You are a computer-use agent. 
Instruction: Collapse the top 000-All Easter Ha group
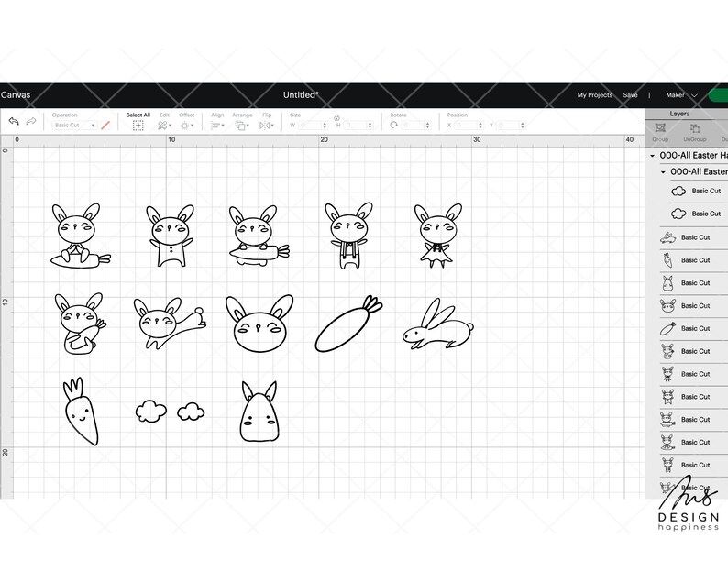(652, 156)
